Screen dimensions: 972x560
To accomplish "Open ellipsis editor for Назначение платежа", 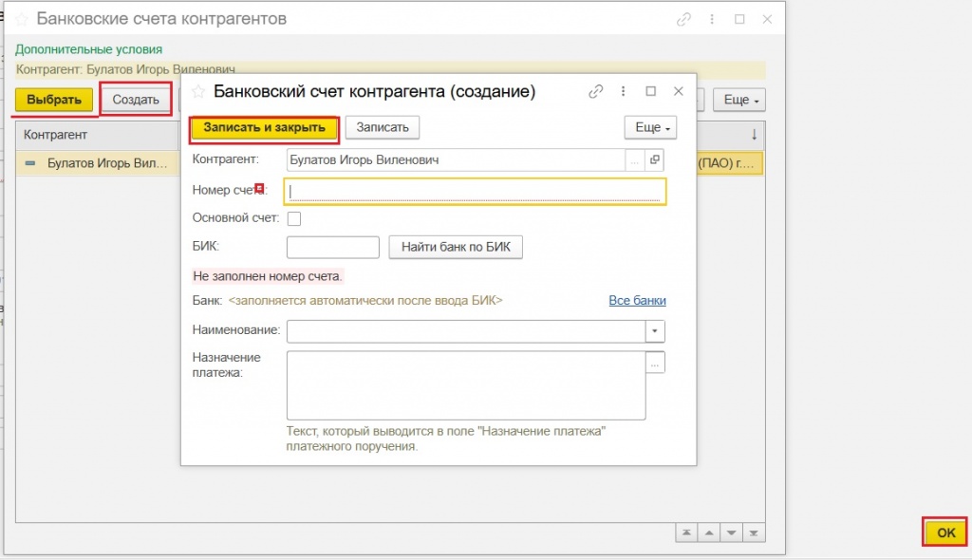I will pyautogui.click(x=655, y=363).
